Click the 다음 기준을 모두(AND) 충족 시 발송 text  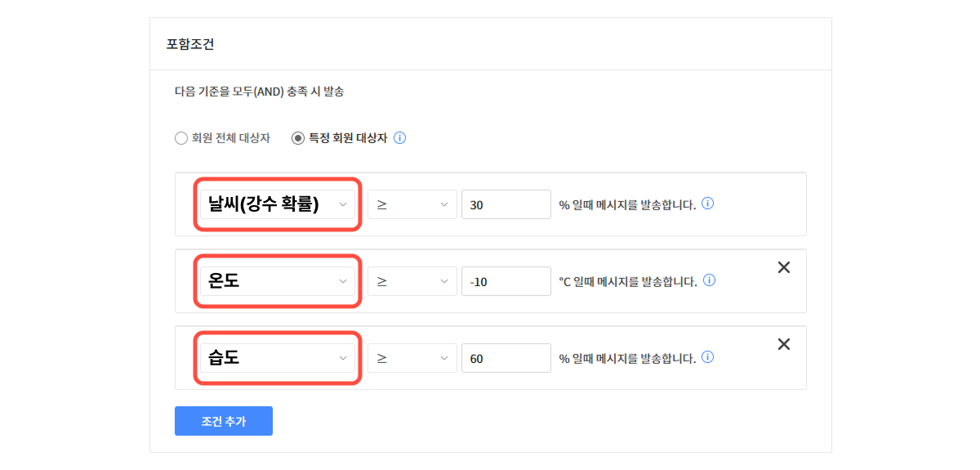pos(259,92)
